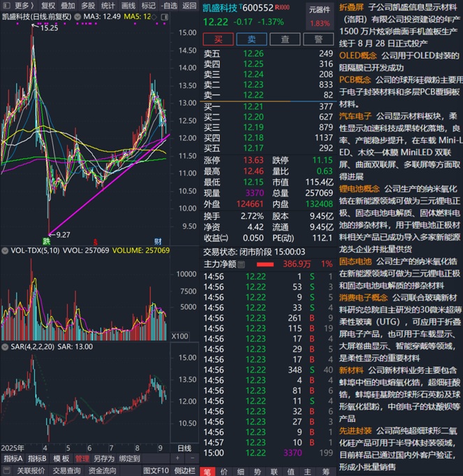Image resolution: width=463 pixels, height=476 pixels.
Task: Select the 叠加 overlay option
Action: pos(68,6)
